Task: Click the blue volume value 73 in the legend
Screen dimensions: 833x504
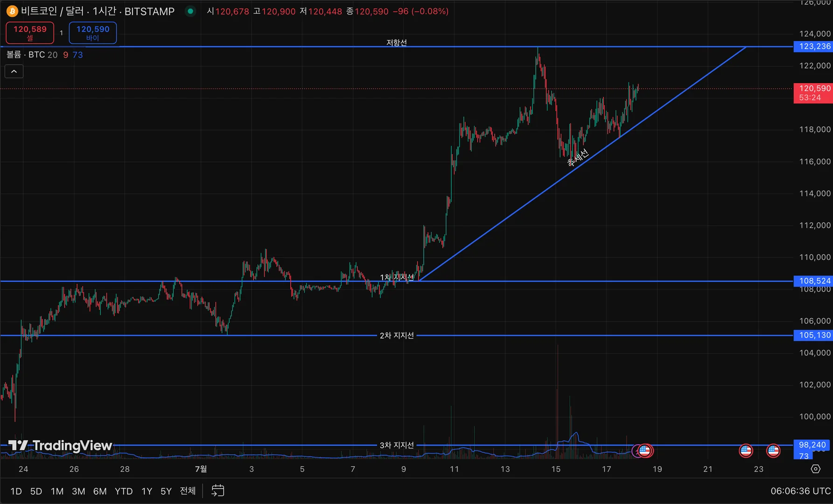Action: [78, 55]
